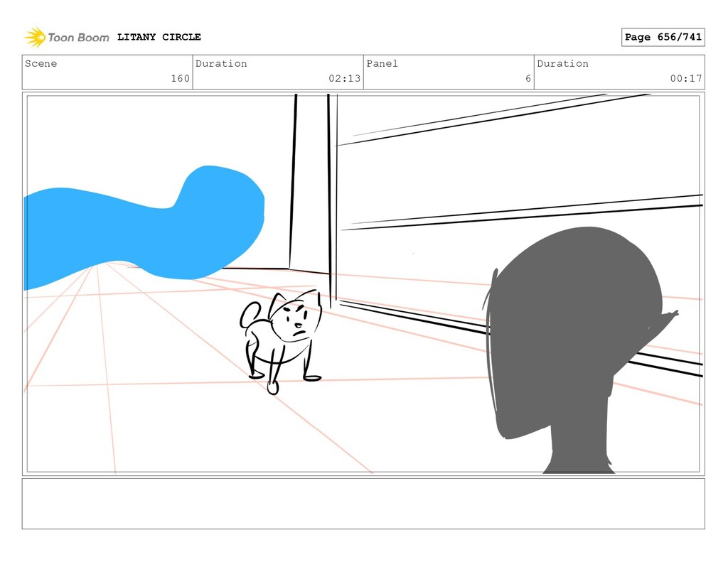The width and height of the screenshot is (728, 562).
Task: Click the Page 656/741 indicator
Action: click(x=663, y=37)
